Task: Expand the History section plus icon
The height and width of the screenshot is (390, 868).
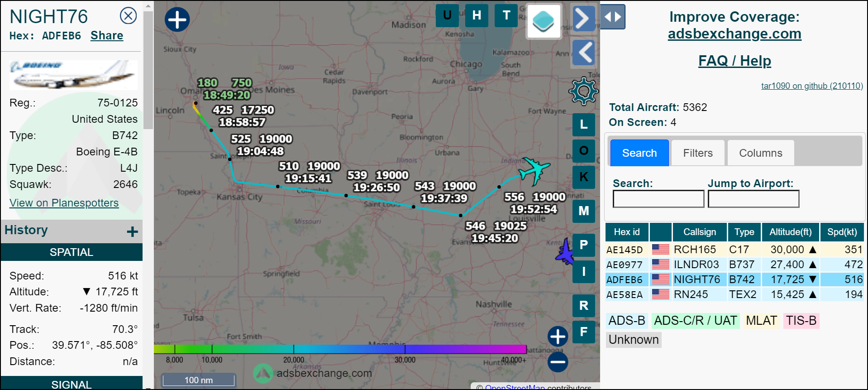Action: 132,232
